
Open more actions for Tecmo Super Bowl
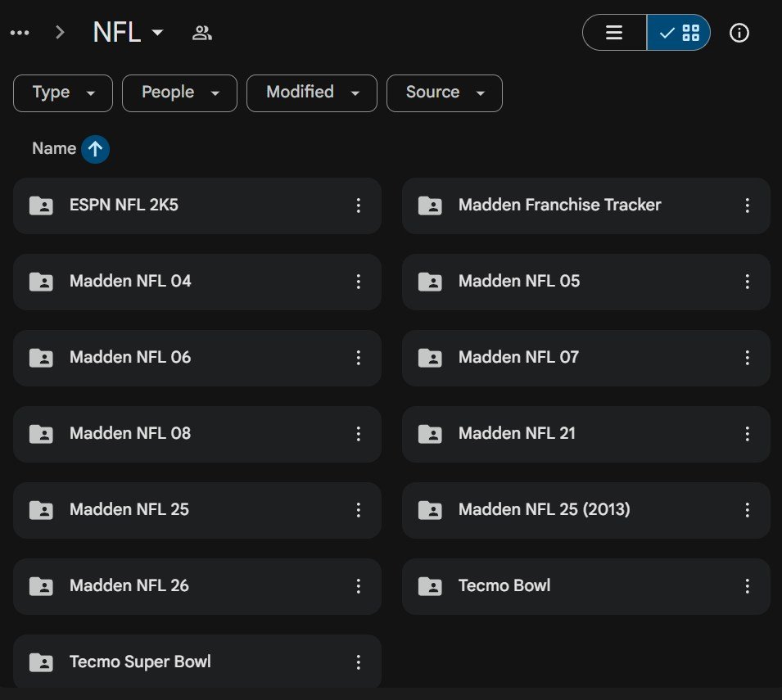(x=358, y=662)
